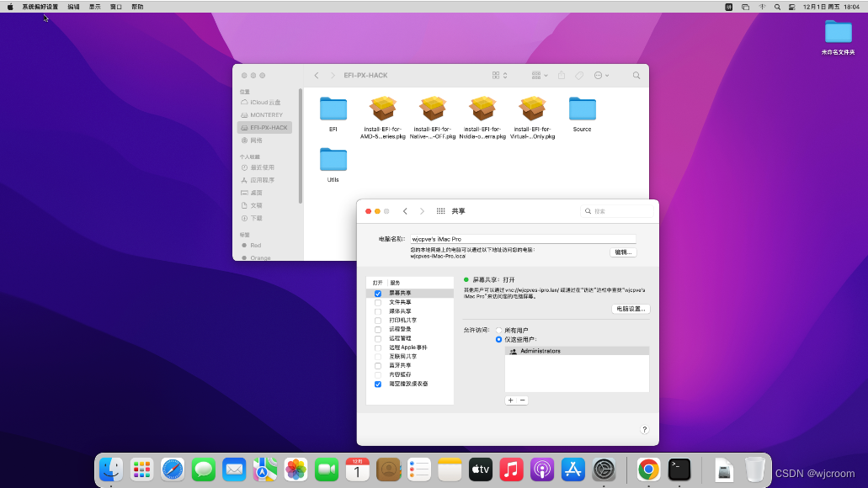Enable the 远程 Apple 事件 checkbox

tap(377, 348)
